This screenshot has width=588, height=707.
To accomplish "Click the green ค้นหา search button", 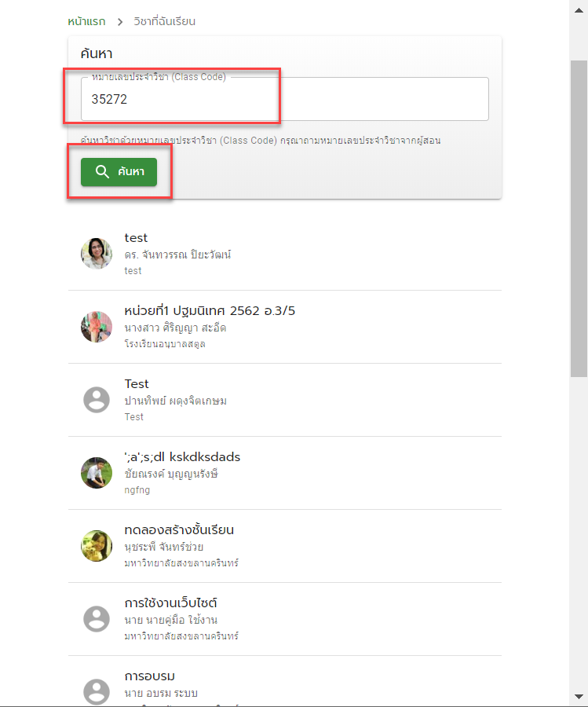I will 119,172.
